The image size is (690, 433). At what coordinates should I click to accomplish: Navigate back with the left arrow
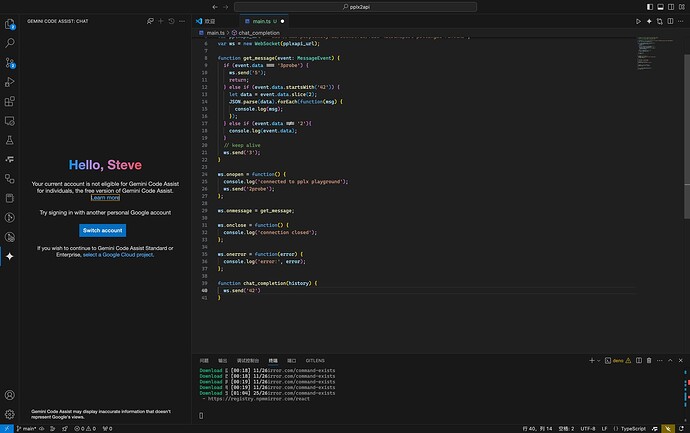pos(215,7)
